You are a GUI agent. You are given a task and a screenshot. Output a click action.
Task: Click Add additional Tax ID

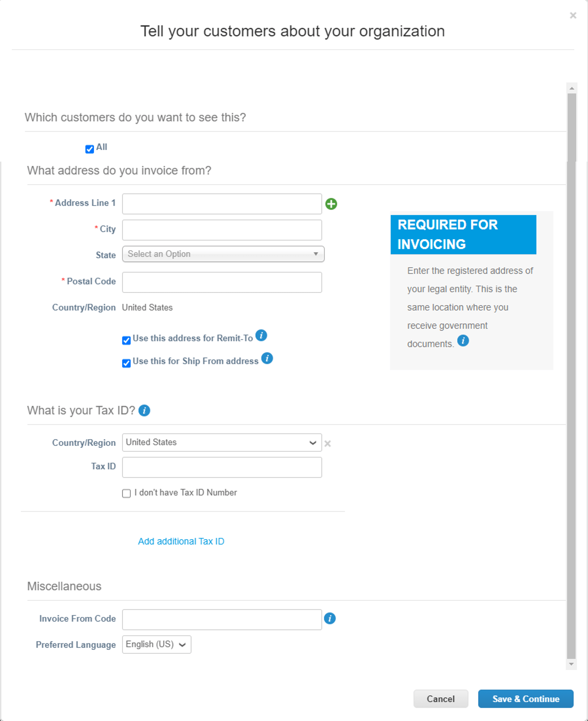point(181,541)
